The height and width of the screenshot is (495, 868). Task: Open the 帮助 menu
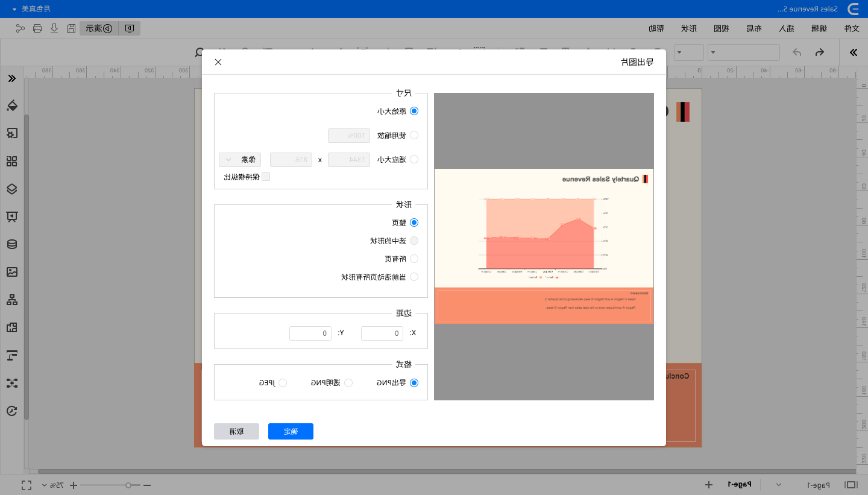pos(656,28)
